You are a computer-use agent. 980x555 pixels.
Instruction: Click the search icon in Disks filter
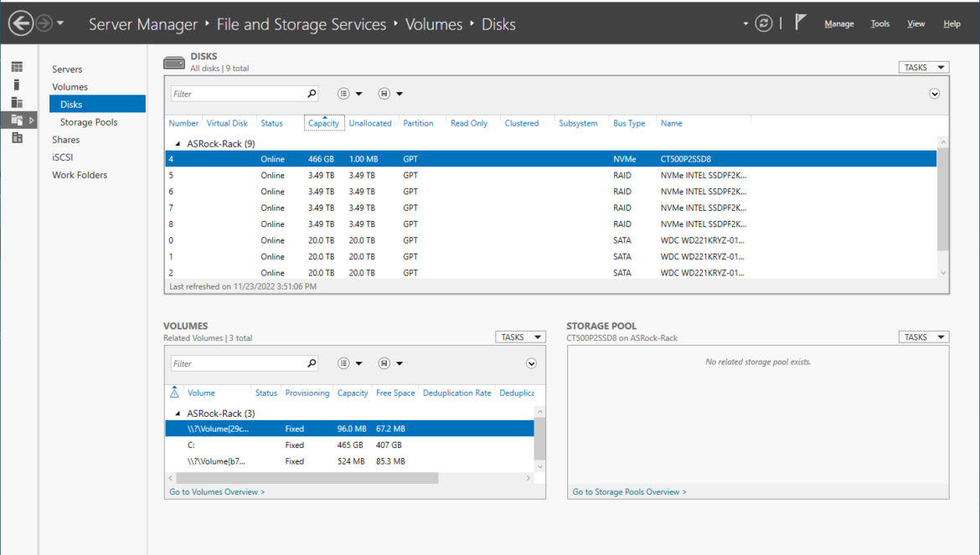click(x=312, y=94)
